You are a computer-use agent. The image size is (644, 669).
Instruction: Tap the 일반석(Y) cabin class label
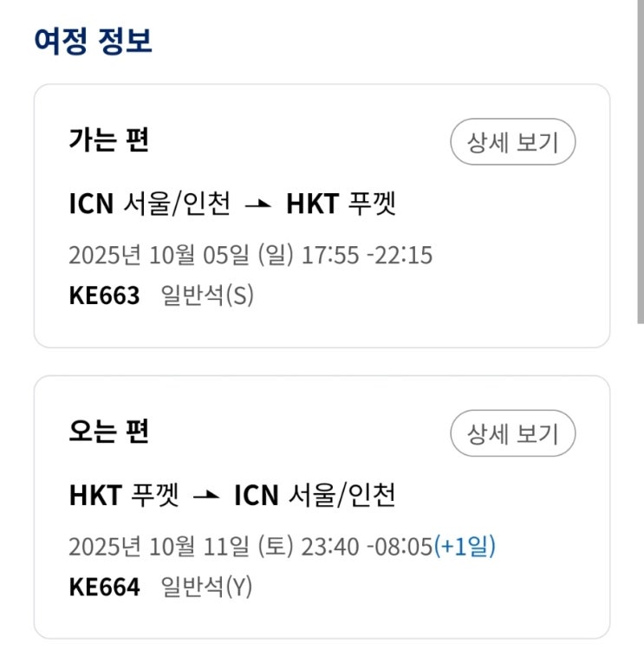(206, 587)
